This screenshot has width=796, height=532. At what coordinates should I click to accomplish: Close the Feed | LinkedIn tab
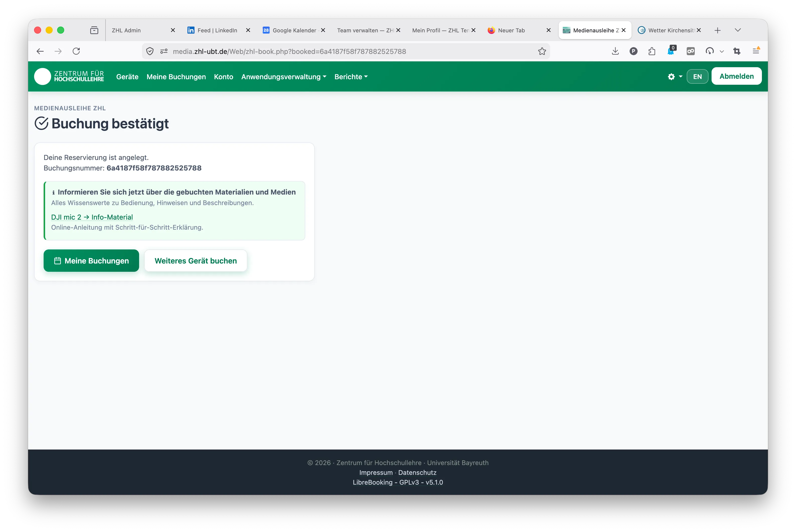[x=248, y=30]
